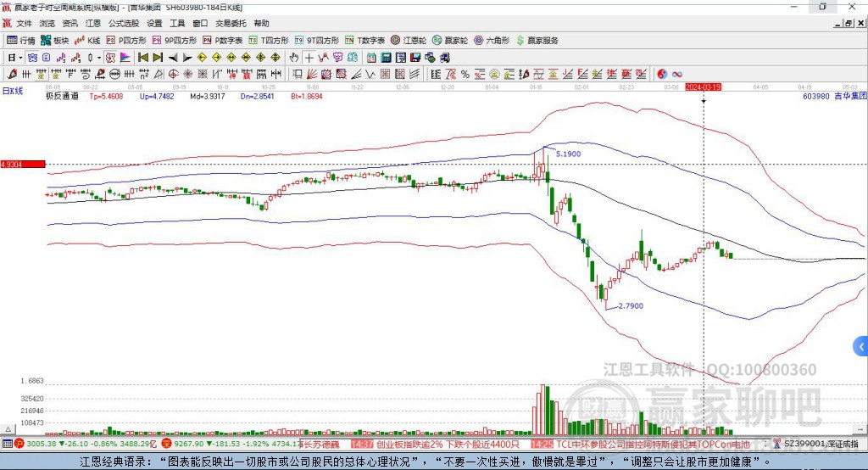Open the calculator icon
868x470 pixels.
[x=386, y=58]
